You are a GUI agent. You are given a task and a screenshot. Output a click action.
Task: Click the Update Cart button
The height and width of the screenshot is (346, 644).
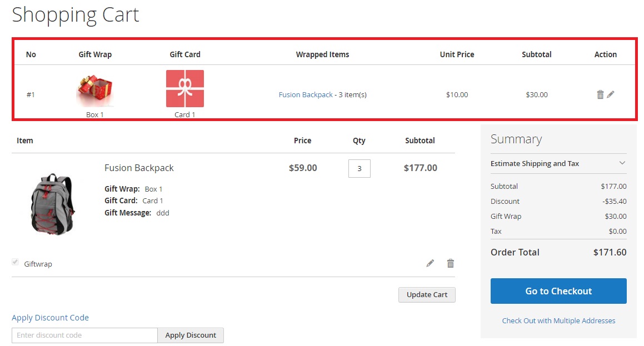[427, 295]
